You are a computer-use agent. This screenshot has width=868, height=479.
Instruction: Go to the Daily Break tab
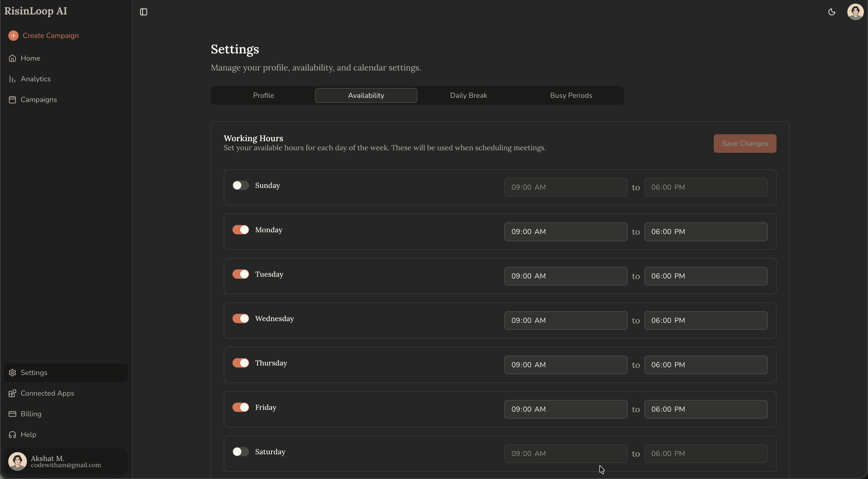coord(468,95)
